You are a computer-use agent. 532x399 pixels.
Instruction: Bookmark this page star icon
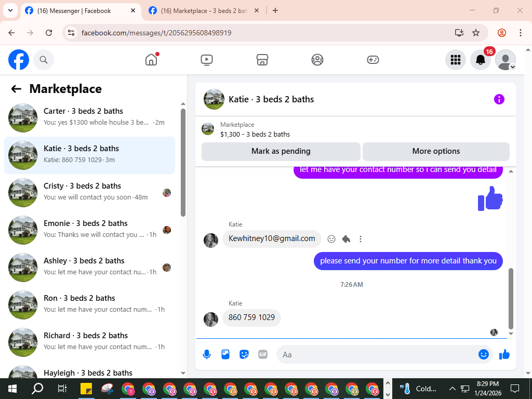point(476,33)
